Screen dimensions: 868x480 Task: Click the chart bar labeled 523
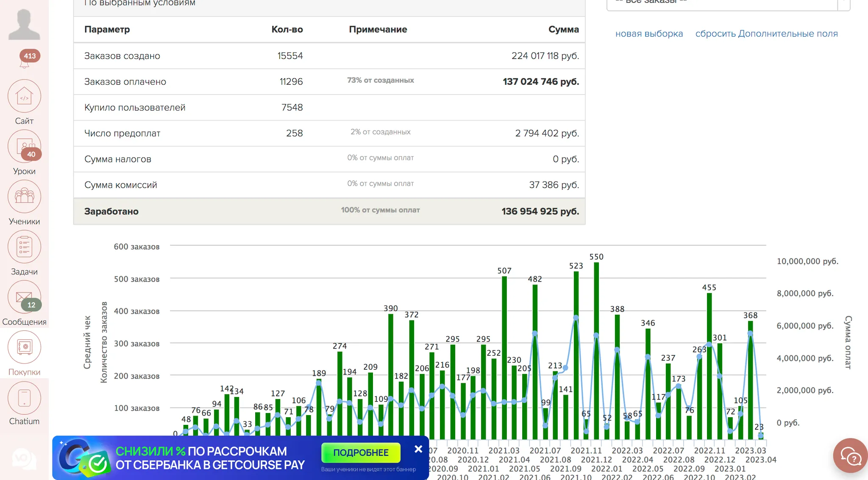[576, 355]
